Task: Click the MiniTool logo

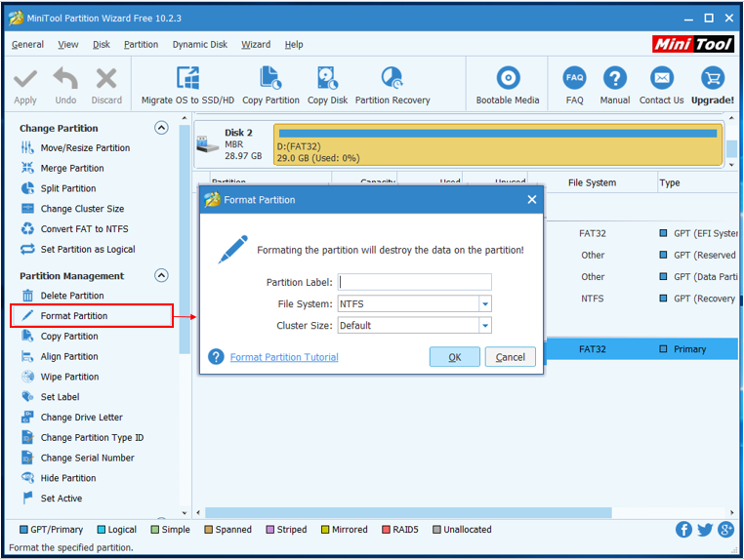Action: (693, 44)
